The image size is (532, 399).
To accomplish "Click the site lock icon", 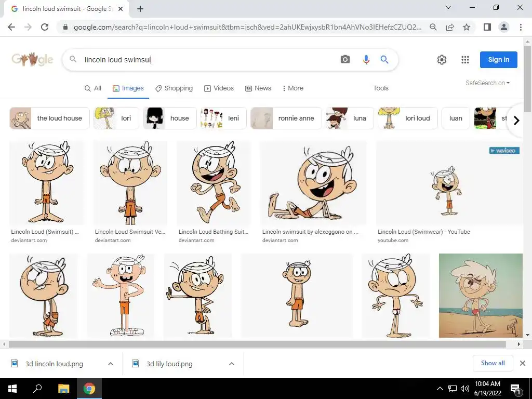I will (65, 27).
